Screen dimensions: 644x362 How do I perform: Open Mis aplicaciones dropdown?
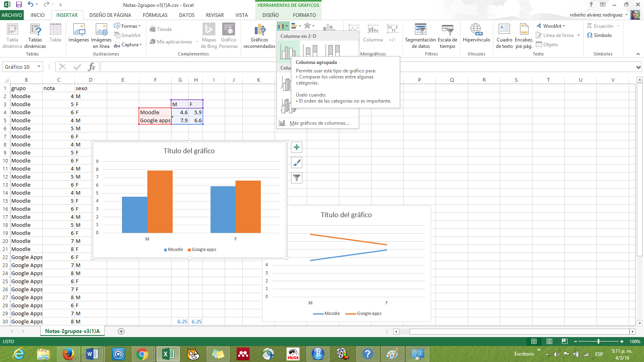click(174, 42)
